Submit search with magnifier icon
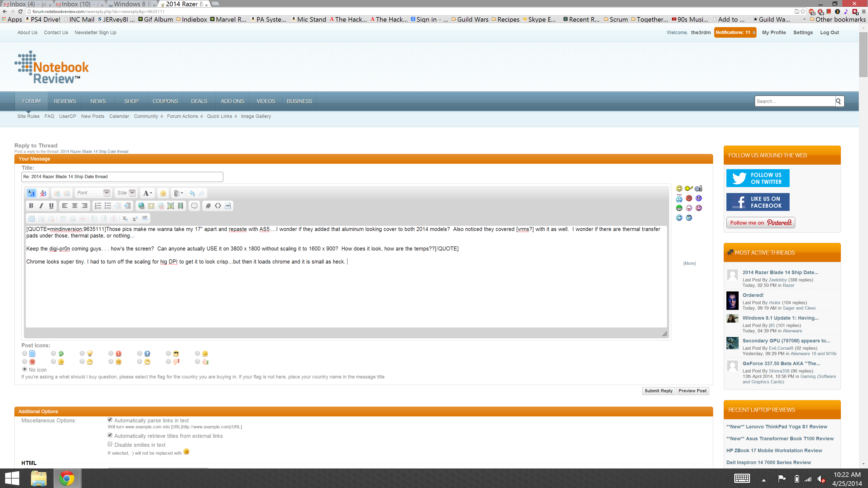Image resolution: width=868 pixels, height=488 pixels. [838, 101]
